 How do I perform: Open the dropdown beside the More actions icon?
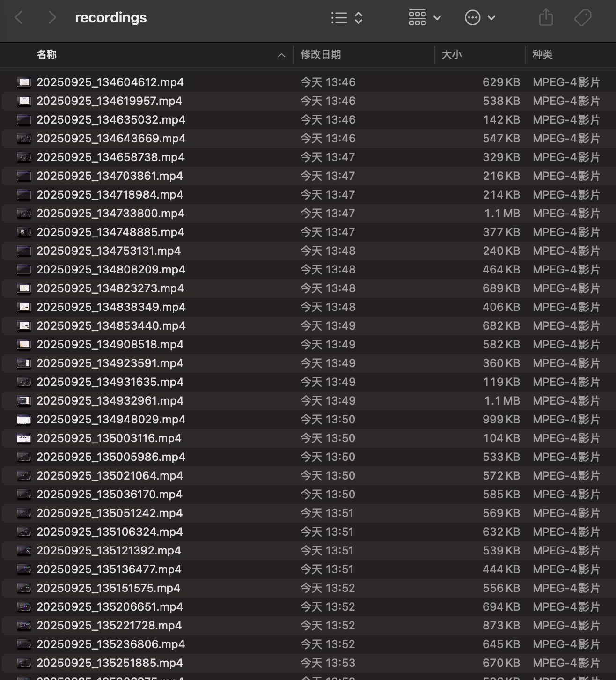click(x=491, y=17)
